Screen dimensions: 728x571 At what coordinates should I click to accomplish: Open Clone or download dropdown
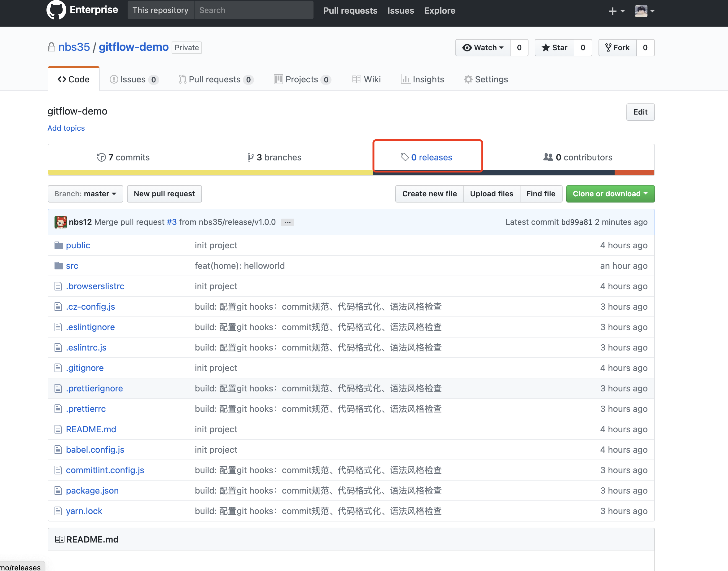coord(610,194)
